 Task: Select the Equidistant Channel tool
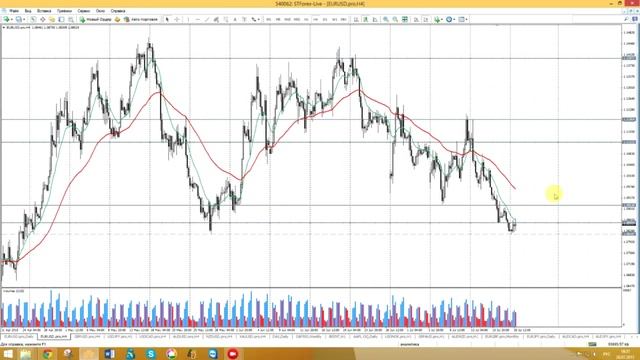pos(216,19)
